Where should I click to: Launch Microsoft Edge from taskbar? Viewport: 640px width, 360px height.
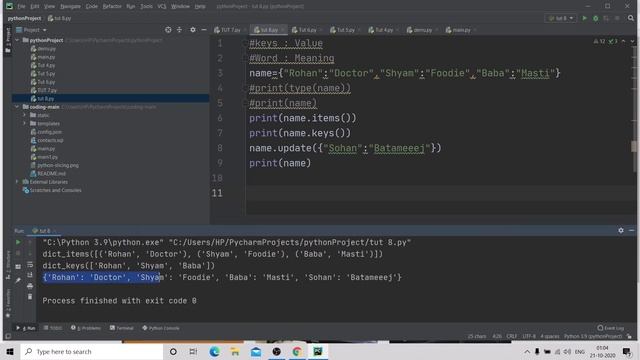[214, 351]
